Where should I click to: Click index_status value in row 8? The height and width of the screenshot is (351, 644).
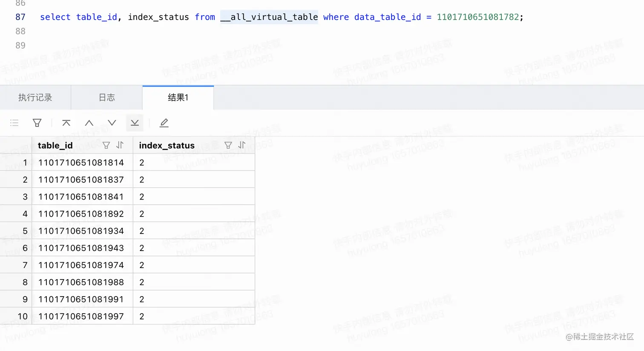pyautogui.click(x=194, y=282)
